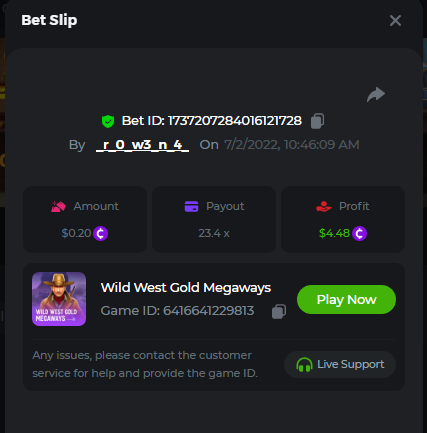Click the Game ID number text
The height and width of the screenshot is (433, 427).
[x=208, y=311]
